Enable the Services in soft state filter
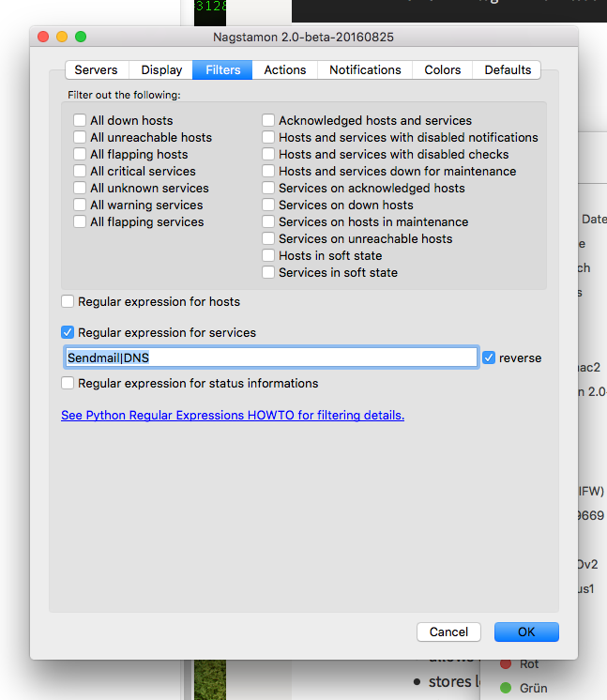Image resolution: width=607 pixels, height=700 pixels. point(269,273)
